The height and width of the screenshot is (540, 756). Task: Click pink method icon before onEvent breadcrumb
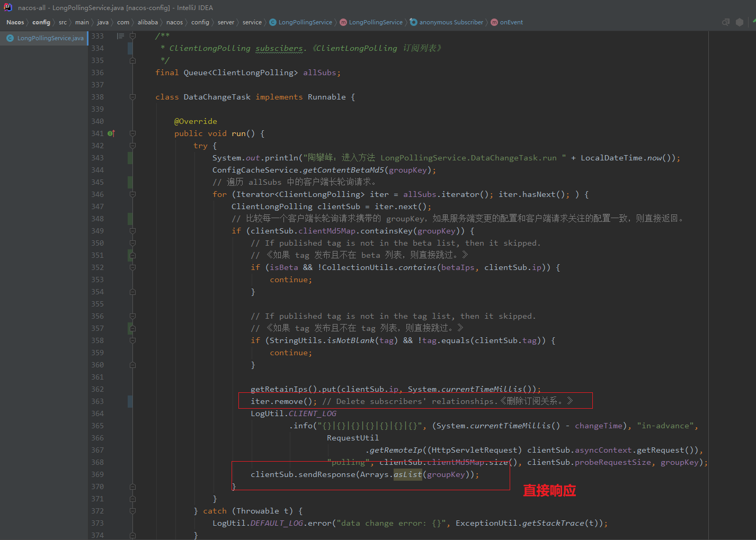[x=494, y=22]
